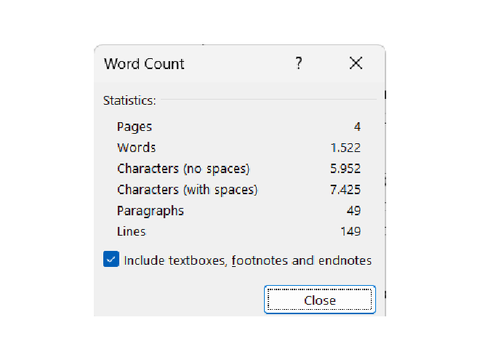Select the Pages count value 4
The image size is (480, 360).
[357, 127]
